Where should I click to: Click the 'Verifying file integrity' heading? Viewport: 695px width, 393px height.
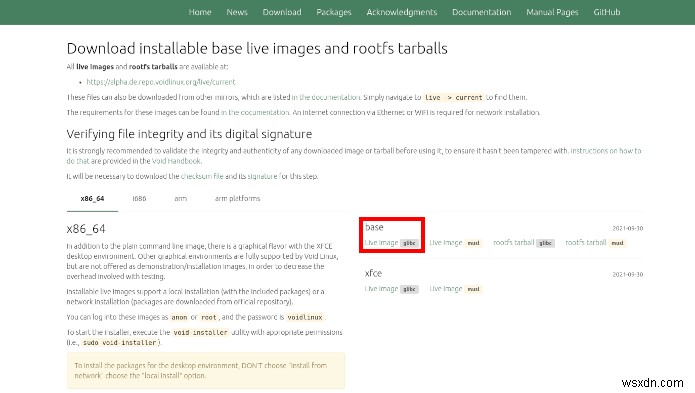pyautogui.click(x=189, y=134)
